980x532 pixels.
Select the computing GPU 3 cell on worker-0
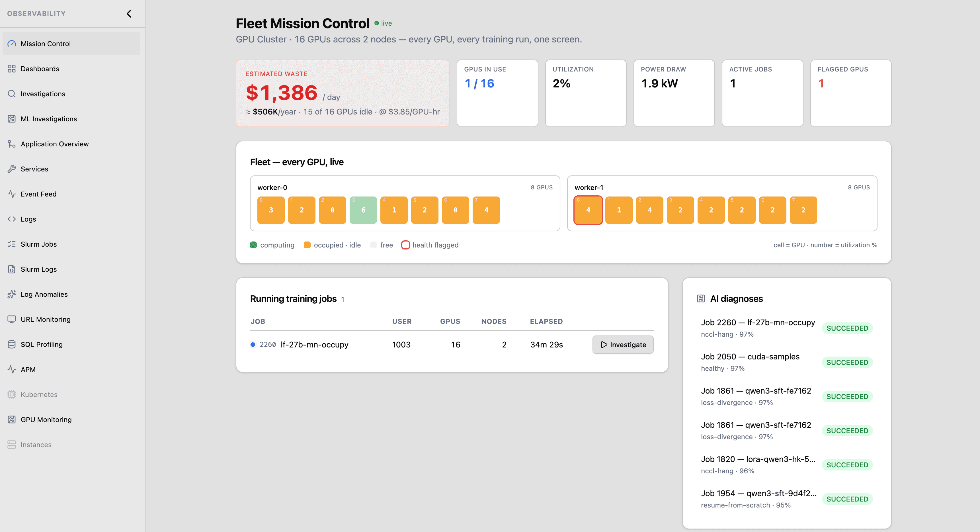coord(363,210)
